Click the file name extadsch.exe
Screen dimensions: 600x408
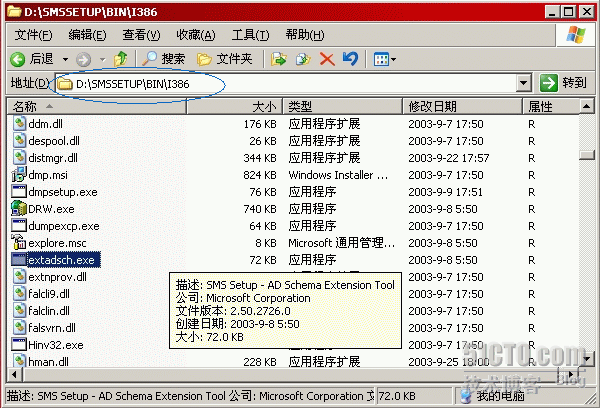tap(62, 260)
